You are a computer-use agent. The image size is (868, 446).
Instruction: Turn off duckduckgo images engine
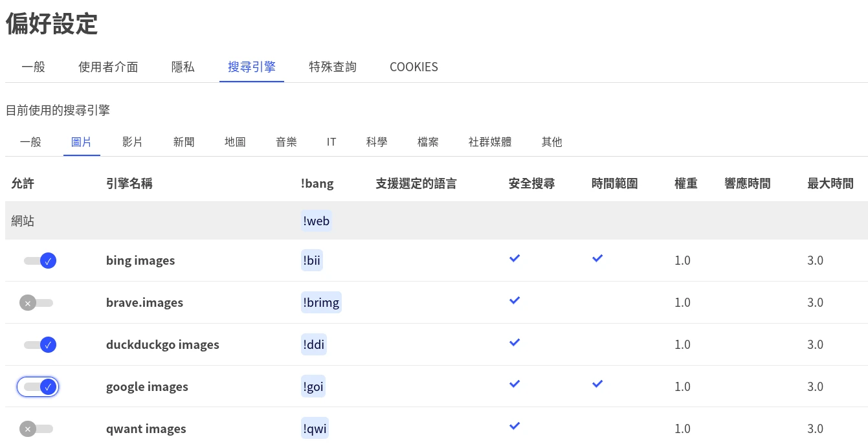coord(40,345)
